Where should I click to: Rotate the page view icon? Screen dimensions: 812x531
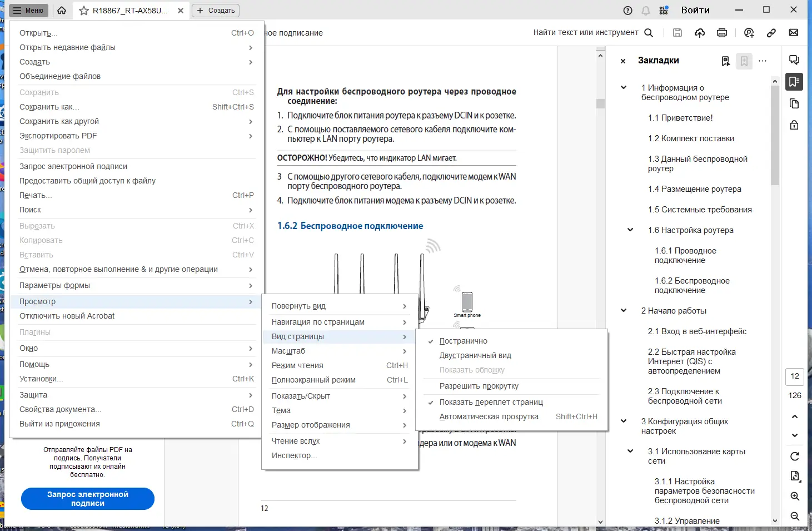(x=795, y=456)
